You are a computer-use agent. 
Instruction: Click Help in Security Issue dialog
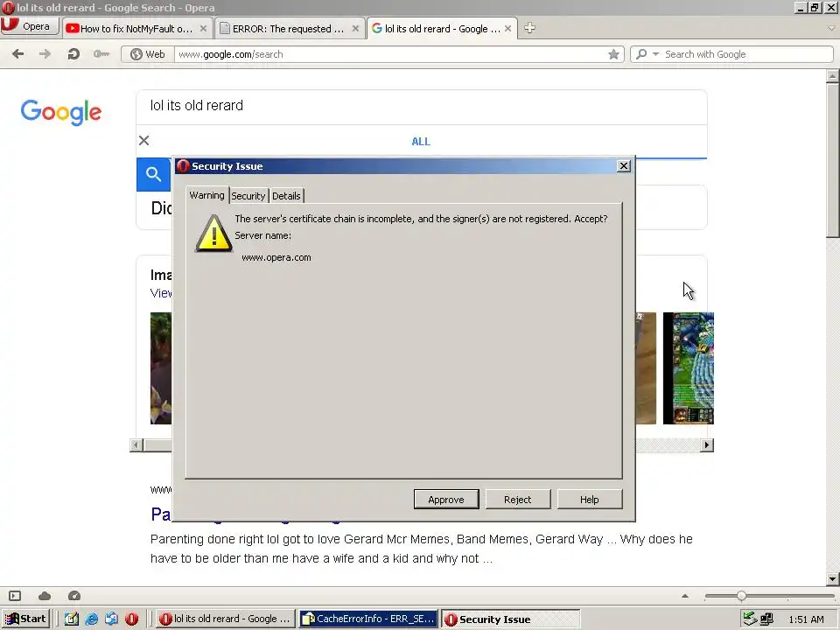589,500
